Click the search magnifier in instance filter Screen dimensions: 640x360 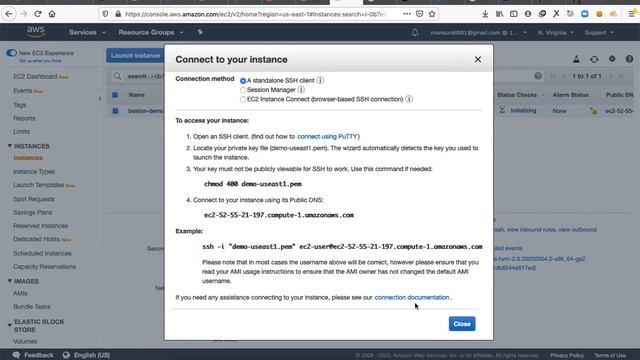pyautogui.click(x=117, y=76)
